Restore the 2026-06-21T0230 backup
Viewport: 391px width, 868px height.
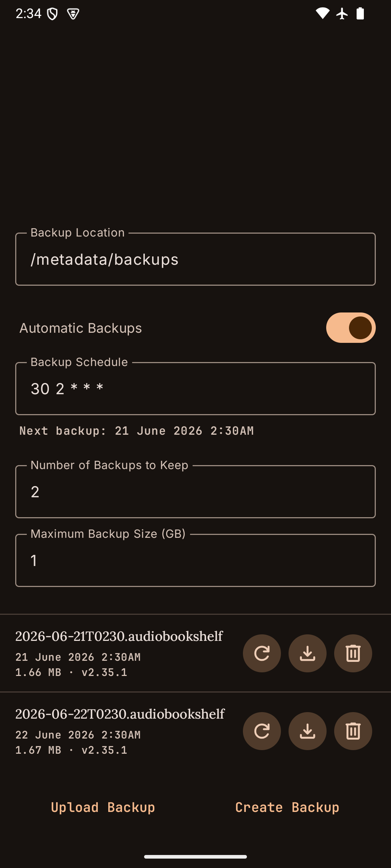pos(262,653)
